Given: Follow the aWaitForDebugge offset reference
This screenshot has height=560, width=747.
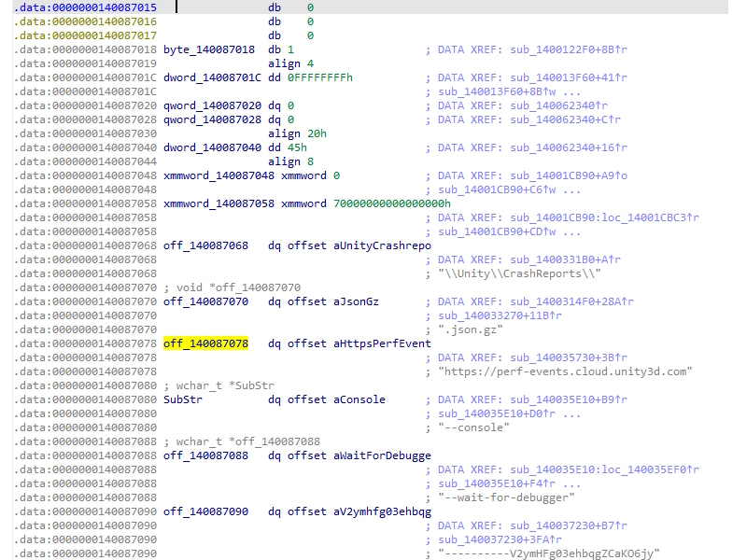Looking at the screenshot, I should tap(382, 455).
